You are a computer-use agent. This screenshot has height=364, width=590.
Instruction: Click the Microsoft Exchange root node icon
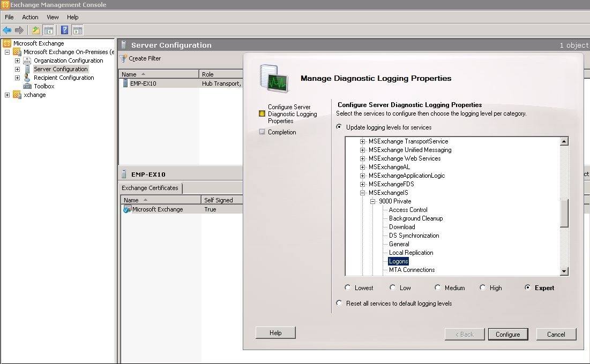pos(7,43)
